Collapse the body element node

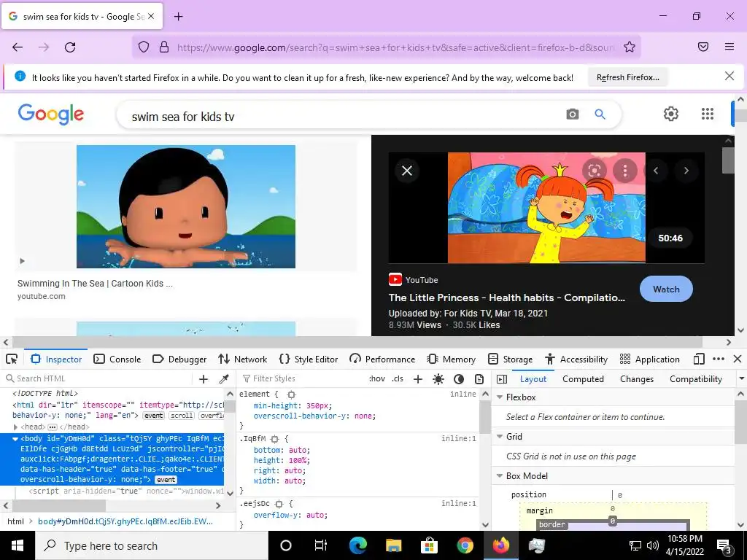15,438
